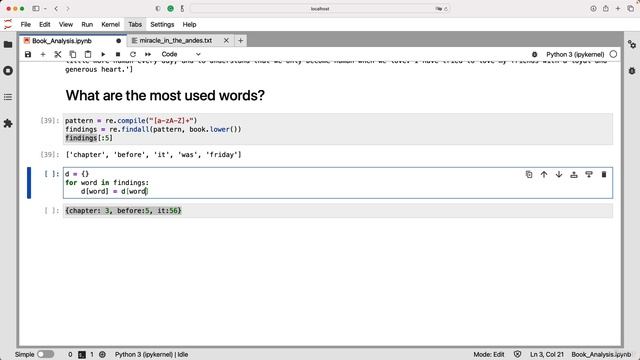
Task: Click the Ln 3, Col 21 cursor position
Action: pyautogui.click(x=547, y=354)
